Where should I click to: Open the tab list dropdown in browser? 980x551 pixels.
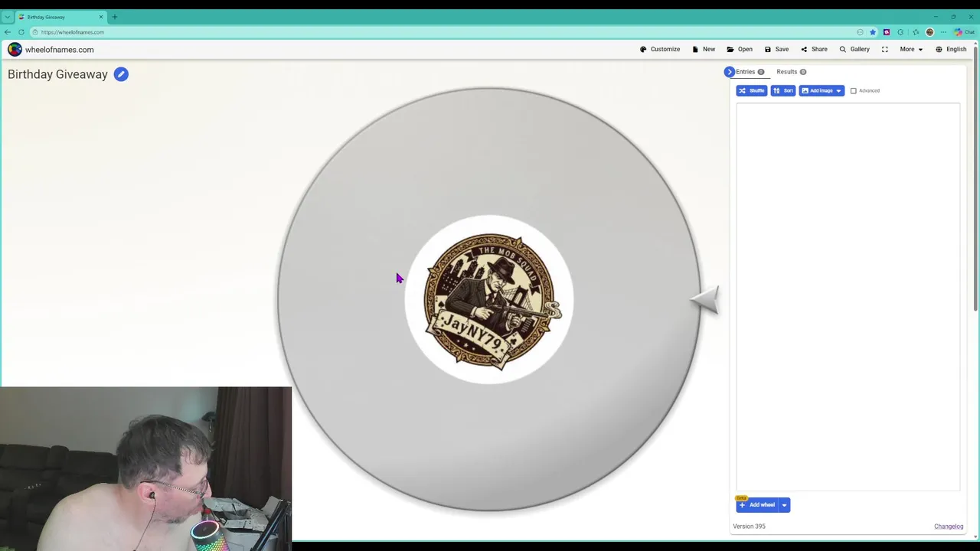7,17
